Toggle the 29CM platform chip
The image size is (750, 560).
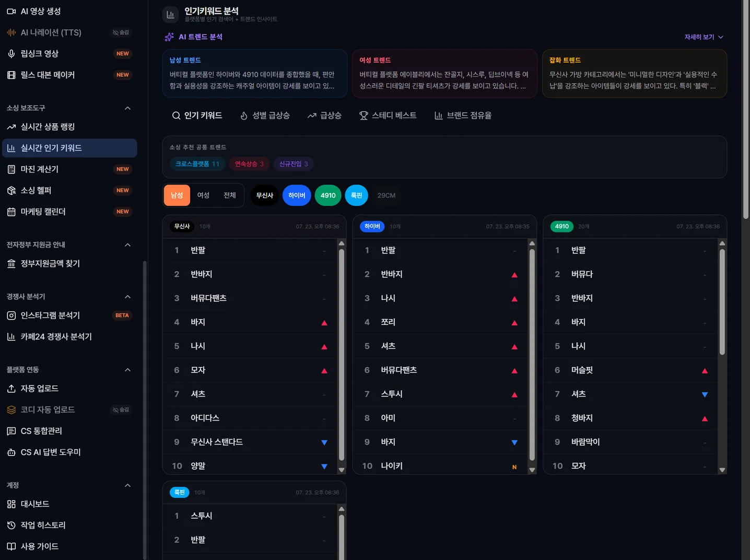point(386,195)
